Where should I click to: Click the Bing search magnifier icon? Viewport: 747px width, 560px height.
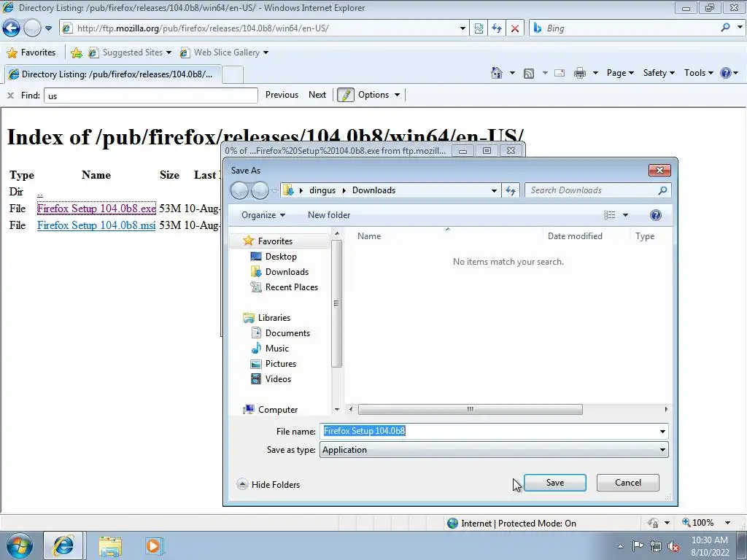(725, 28)
